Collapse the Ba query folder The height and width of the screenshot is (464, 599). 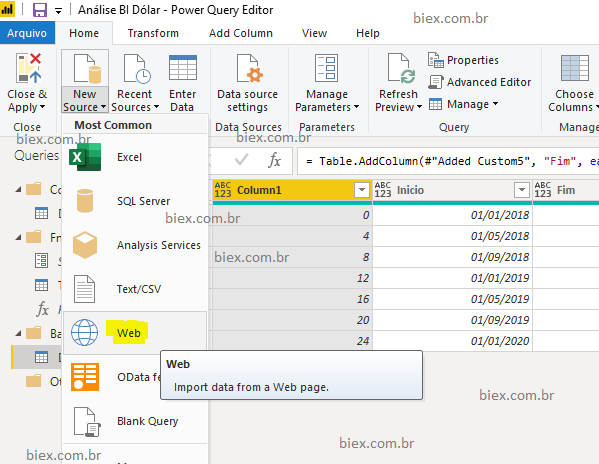coord(18,333)
